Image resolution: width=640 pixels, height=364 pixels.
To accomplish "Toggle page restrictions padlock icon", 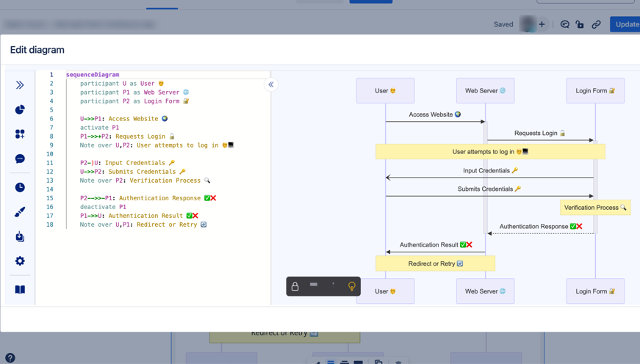I will [x=580, y=24].
